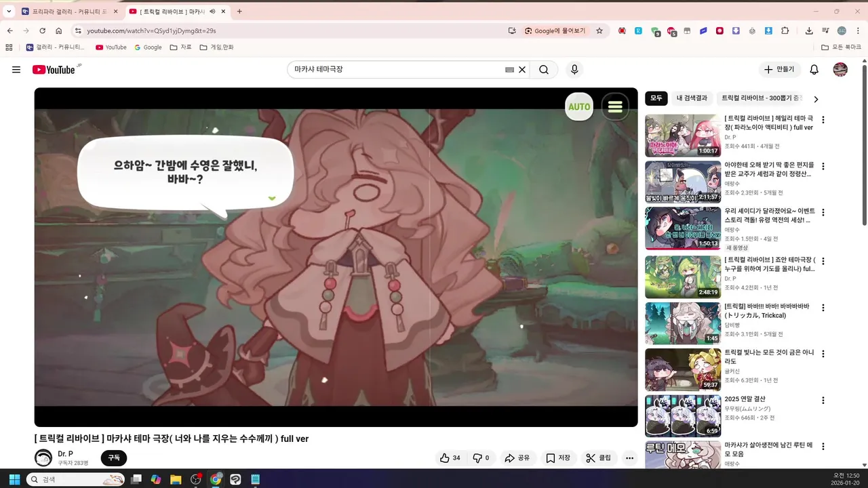
Task: Go to browser home page
Action: tap(59, 30)
